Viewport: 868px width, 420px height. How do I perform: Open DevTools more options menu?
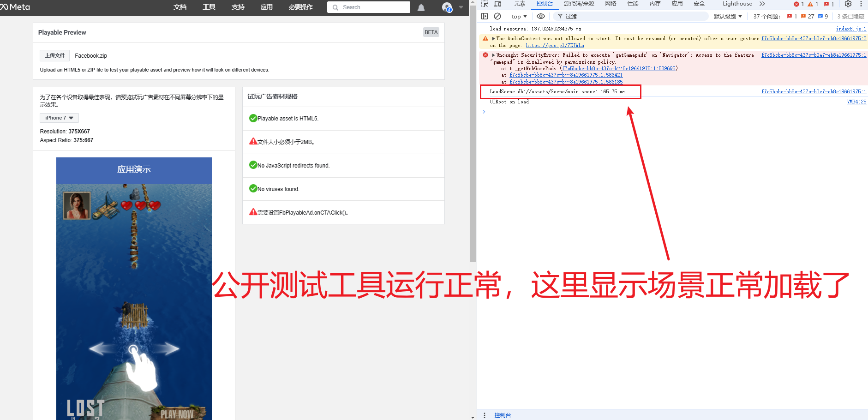click(x=861, y=4)
